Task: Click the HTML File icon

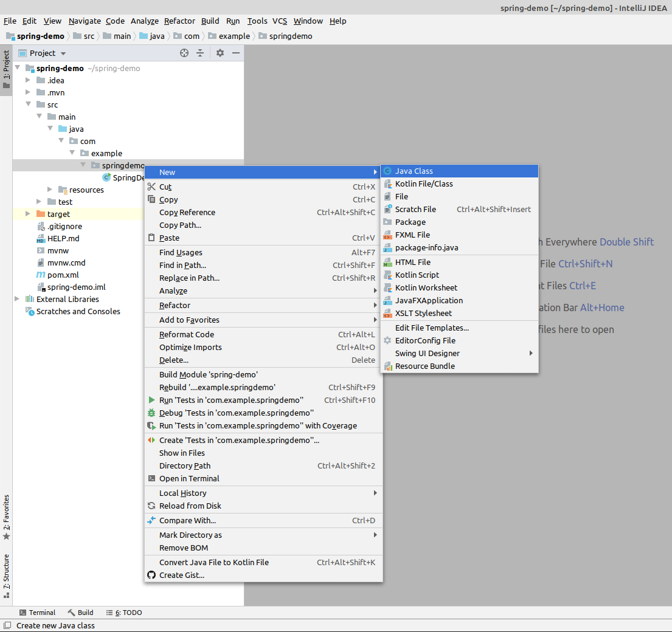Action: pyautogui.click(x=387, y=262)
